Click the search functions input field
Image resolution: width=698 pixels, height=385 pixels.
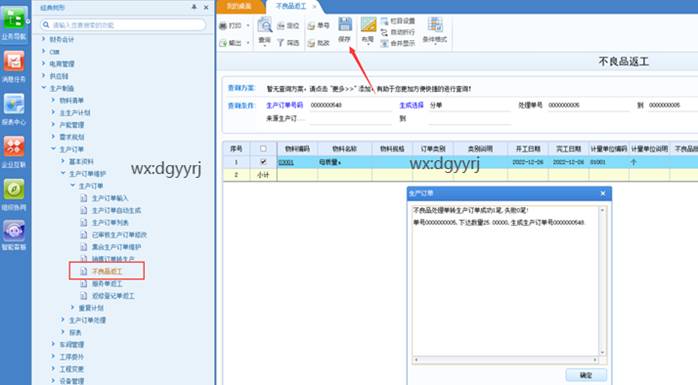(123, 25)
